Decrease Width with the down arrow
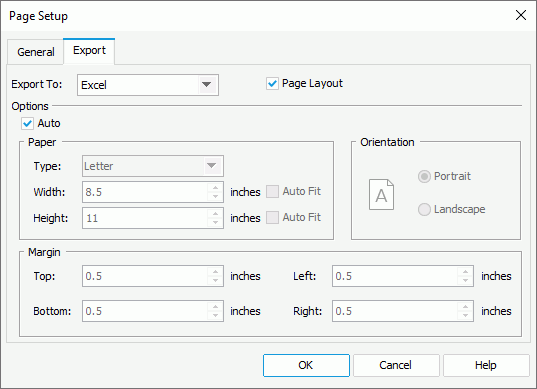This screenshot has width=537, height=389. tap(215, 197)
